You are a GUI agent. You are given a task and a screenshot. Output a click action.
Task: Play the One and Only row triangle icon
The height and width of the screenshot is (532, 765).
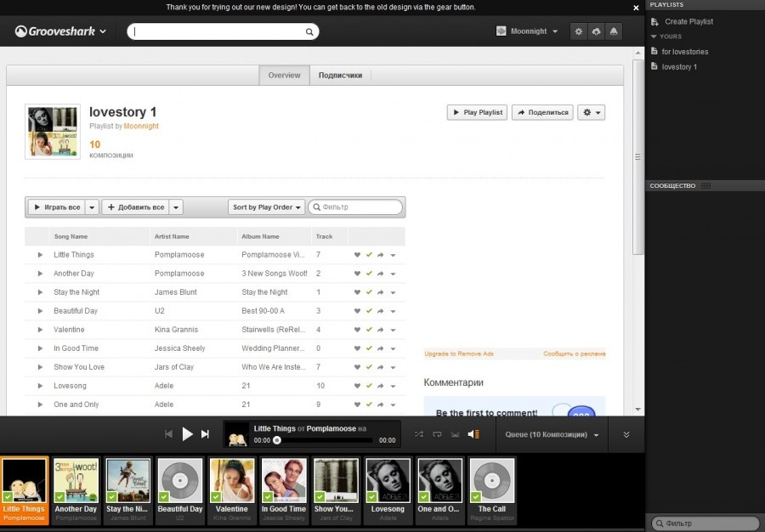[x=40, y=405]
